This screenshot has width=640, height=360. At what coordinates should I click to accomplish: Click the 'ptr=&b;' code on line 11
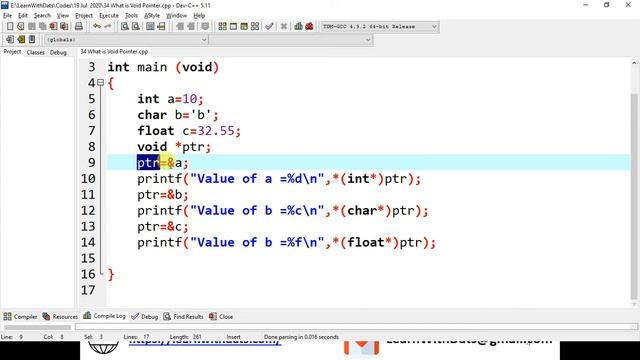pyautogui.click(x=163, y=194)
